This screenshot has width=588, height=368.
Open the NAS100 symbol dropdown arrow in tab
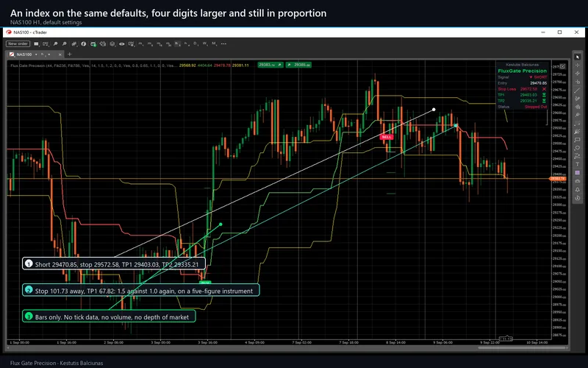[x=36, y=54]
